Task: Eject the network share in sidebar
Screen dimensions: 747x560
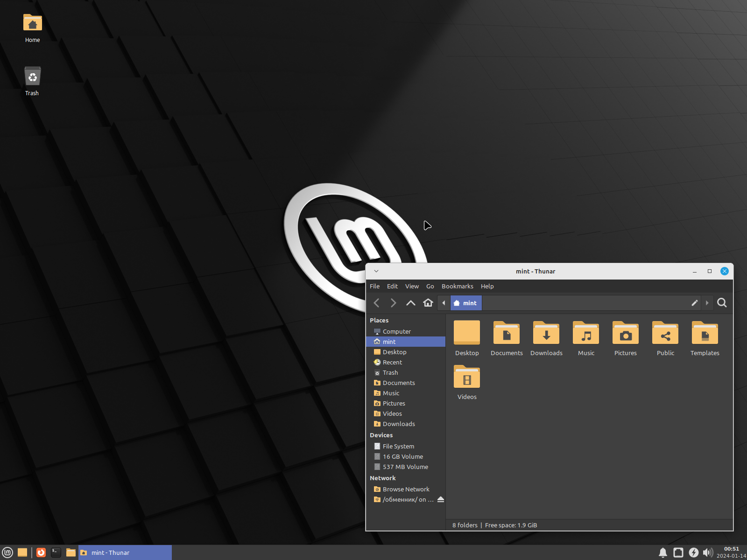Action: pos(440,499)
